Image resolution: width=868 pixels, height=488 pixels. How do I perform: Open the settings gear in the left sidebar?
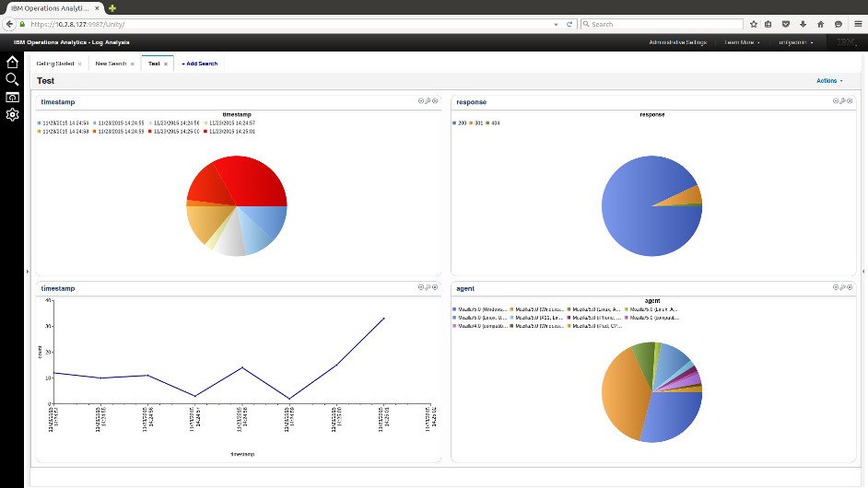click(12, 114)
